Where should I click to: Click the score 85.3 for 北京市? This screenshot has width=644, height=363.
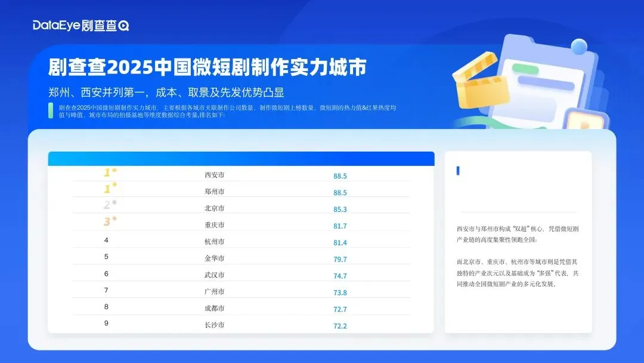[340, 209]
